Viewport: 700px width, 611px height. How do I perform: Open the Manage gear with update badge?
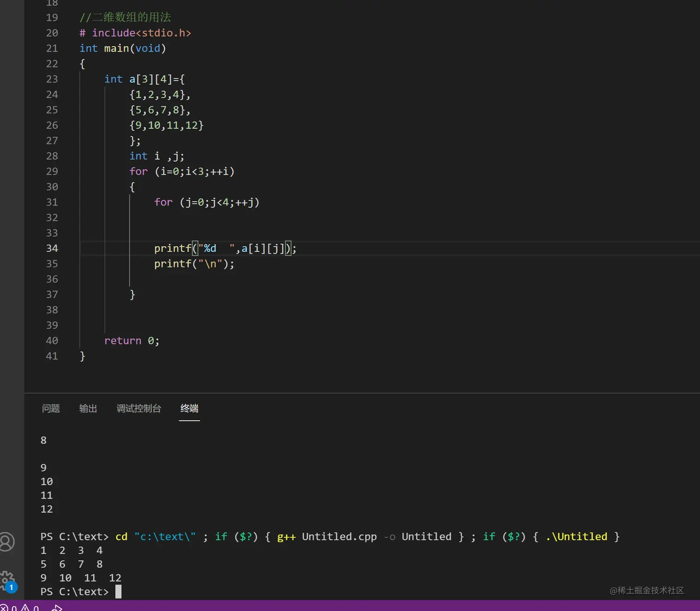(x=7, y=581)
